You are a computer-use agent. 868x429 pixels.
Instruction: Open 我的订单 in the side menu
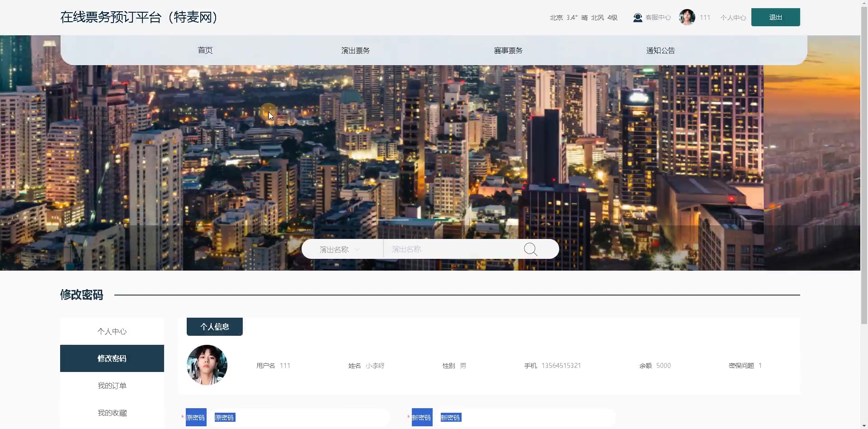(x=112, y=386)
